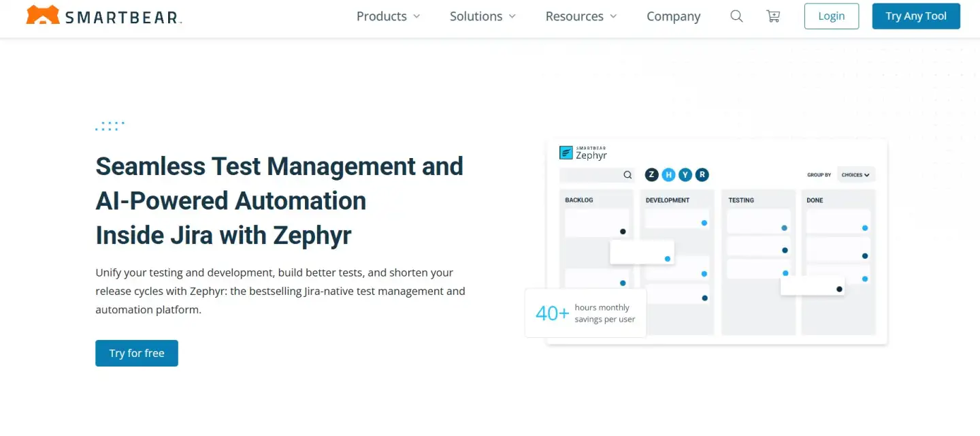Click the Zephyr logo in the board mockup
The image size is (980, 436).
point(583,153)
